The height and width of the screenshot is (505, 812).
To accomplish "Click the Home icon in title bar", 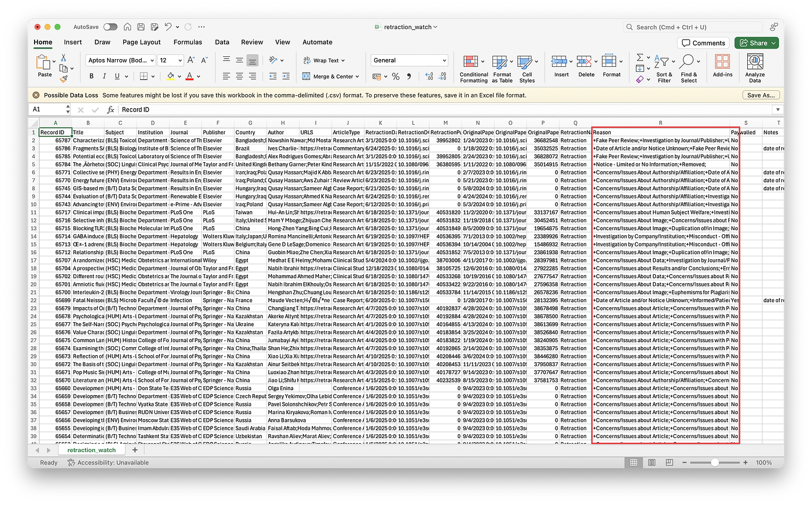I will (x=128, y=27).
